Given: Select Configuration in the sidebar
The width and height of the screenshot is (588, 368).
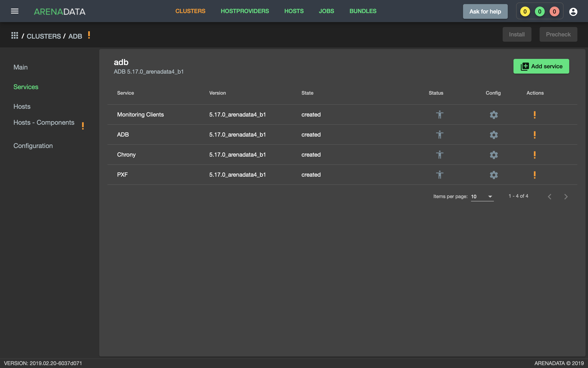Looking at the screenshot, I should pyautogui.click(x=33, y=146).
